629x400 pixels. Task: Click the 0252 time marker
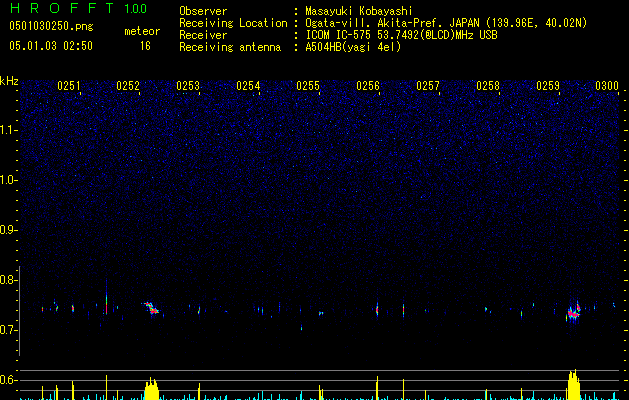point(128,86)
